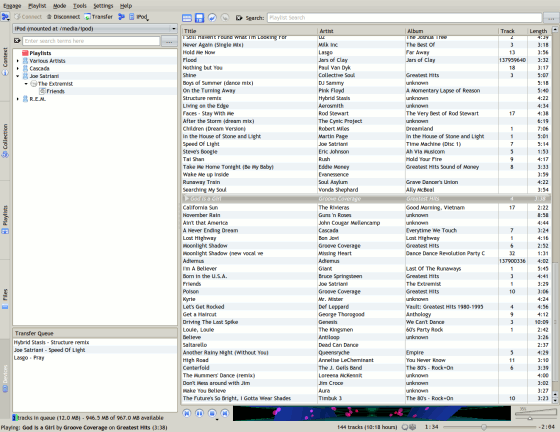This screenshot has width=560, height=432.
Task: Select the Playlists item in device tree
Action: tap(37, 53)
